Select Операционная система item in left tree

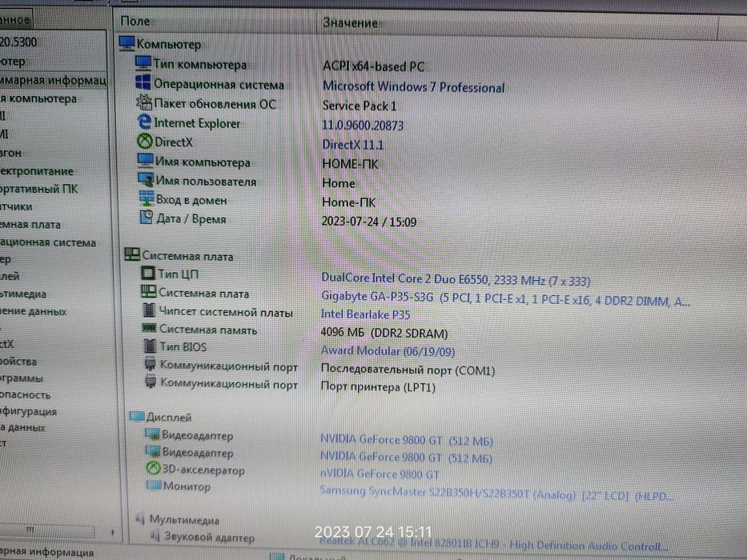tap(48, 242)
